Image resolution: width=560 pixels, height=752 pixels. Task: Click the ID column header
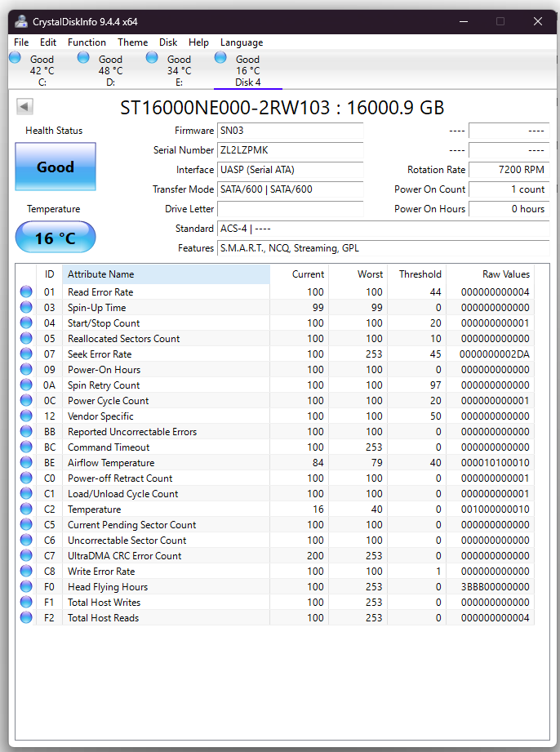[49, 274]
